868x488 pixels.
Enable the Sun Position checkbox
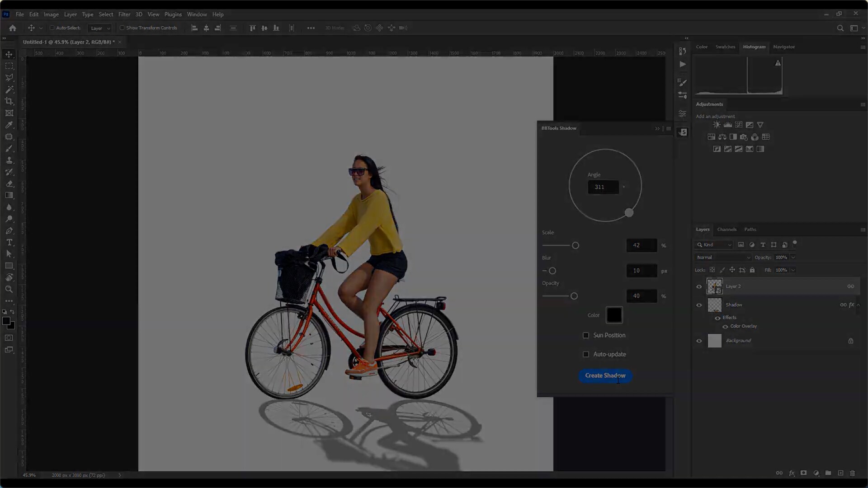tap(586, 335)
